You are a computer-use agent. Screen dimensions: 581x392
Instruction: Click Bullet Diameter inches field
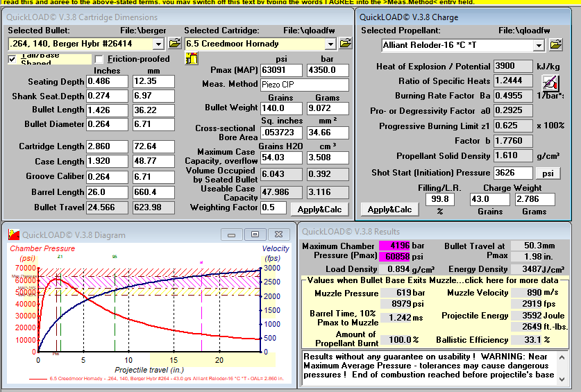coord(107,124)
